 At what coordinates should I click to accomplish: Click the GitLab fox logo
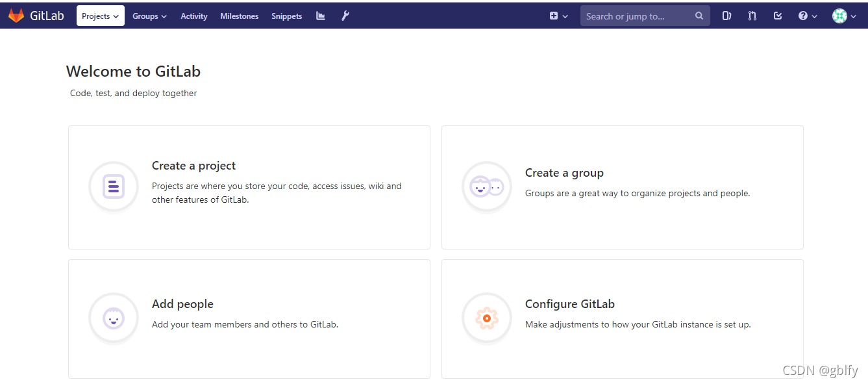click(16, 16)
